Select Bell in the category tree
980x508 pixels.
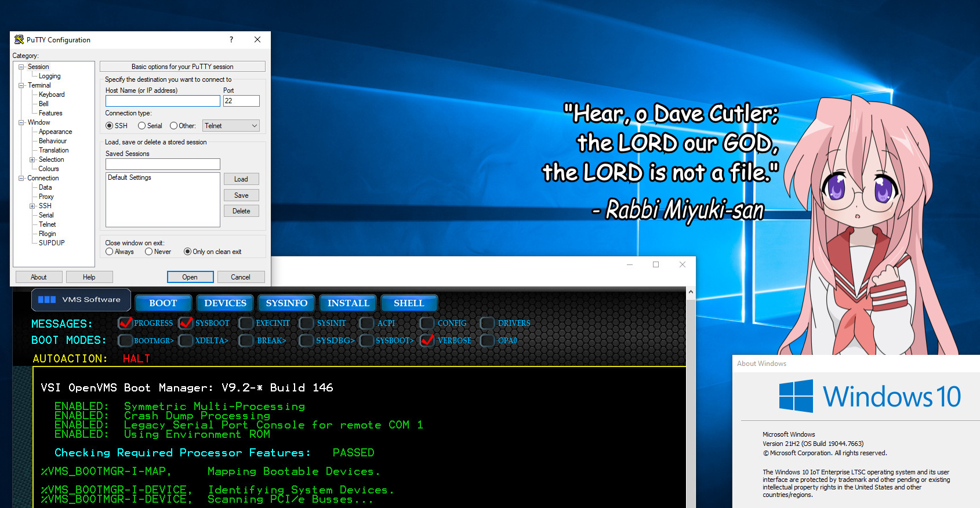(43, 104)
